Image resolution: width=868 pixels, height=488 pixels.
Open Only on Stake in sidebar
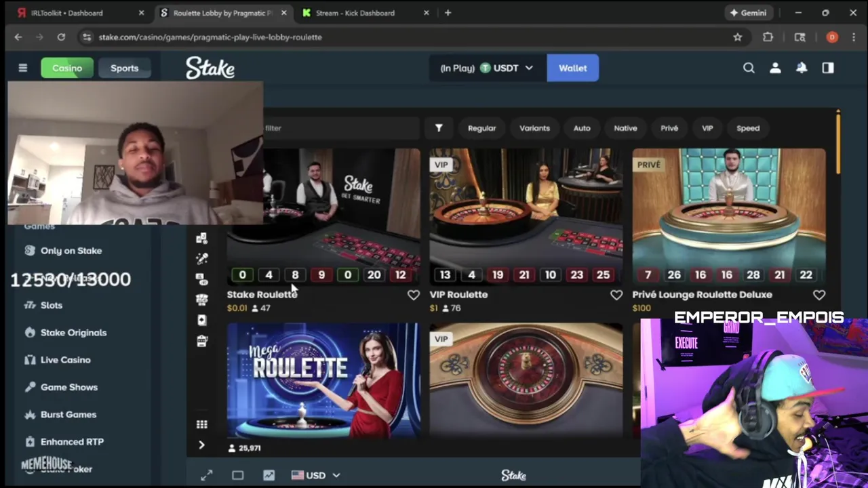(71, 251)
